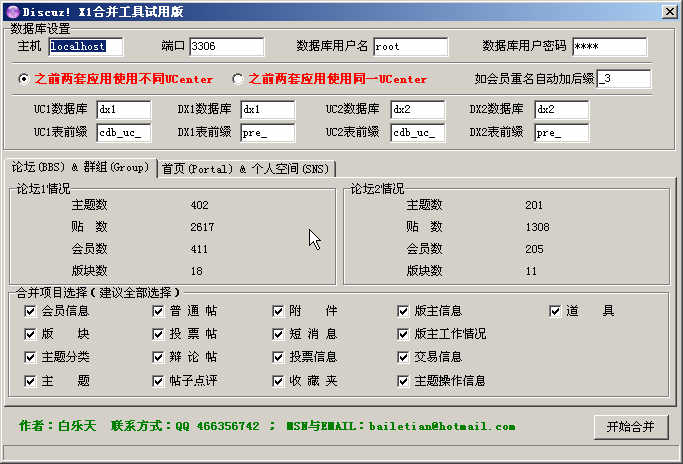683x464 pixels.
Task: Click 论坛2 版块数 value 11
Action: 531,271
